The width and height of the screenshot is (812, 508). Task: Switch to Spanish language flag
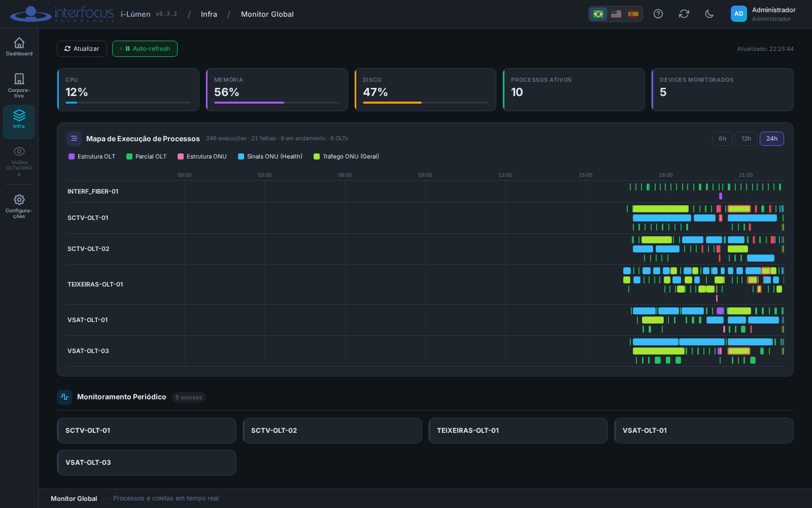pyautogui.click(x=633, y=14)
